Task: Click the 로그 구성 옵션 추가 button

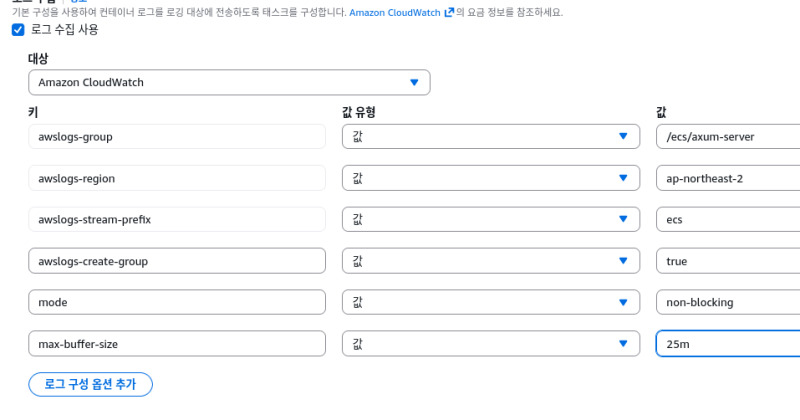Action: [90, 384]
